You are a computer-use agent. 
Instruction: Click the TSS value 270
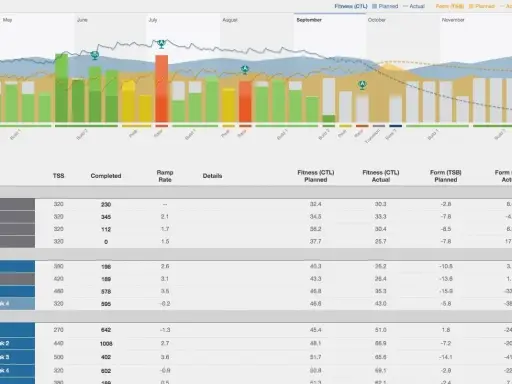pos(58,330)
